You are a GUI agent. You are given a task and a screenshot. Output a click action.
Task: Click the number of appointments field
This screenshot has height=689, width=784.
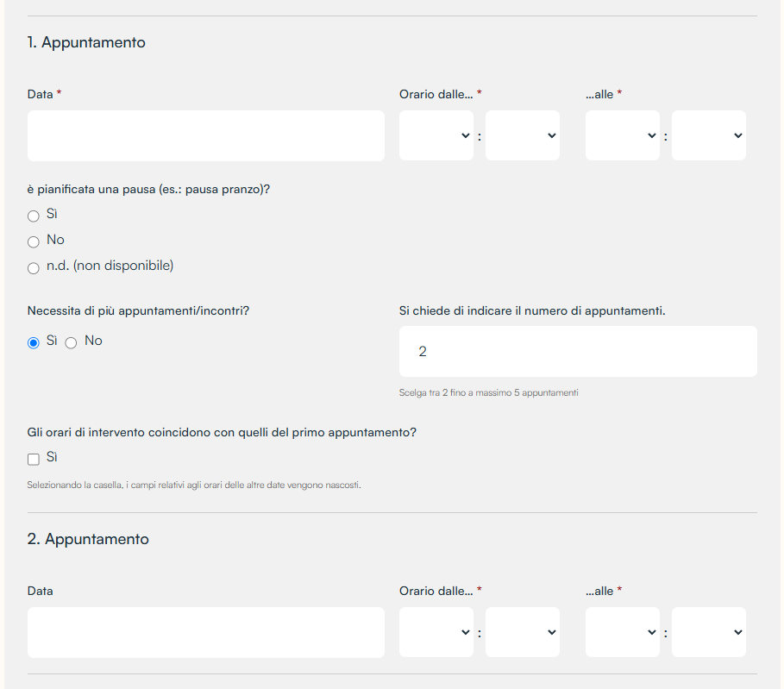coord(578,352)
